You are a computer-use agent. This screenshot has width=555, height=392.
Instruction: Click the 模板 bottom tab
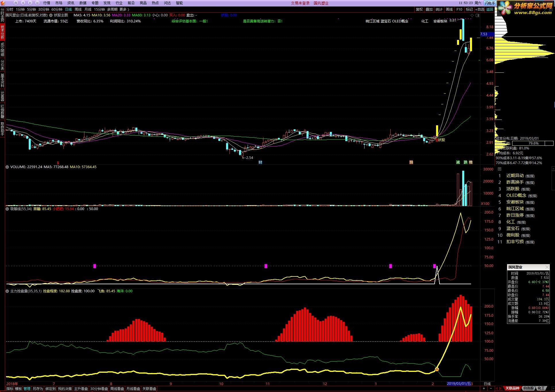18,389
